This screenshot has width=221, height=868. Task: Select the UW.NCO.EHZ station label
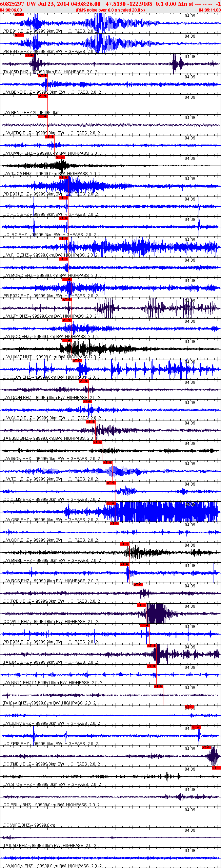[51, 337]
